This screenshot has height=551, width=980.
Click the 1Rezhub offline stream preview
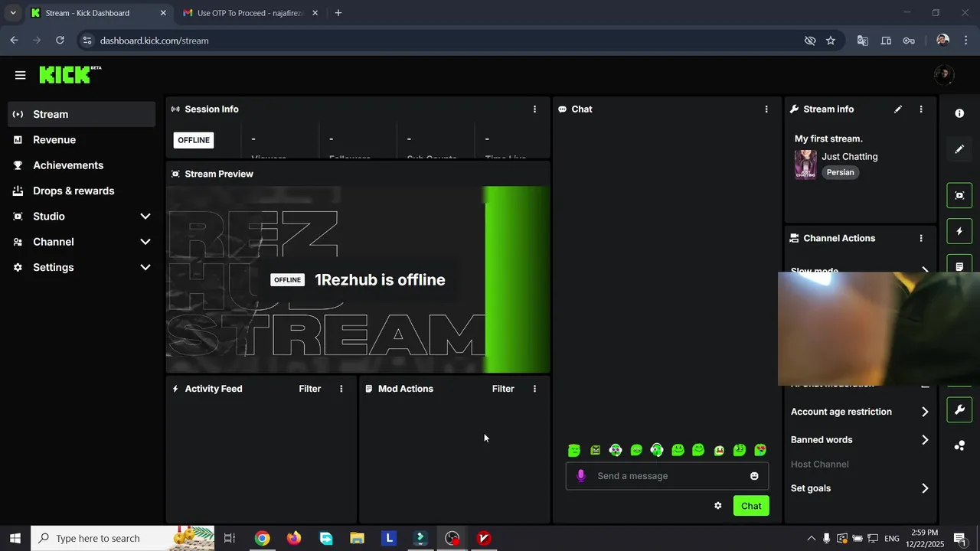point(358,280)
